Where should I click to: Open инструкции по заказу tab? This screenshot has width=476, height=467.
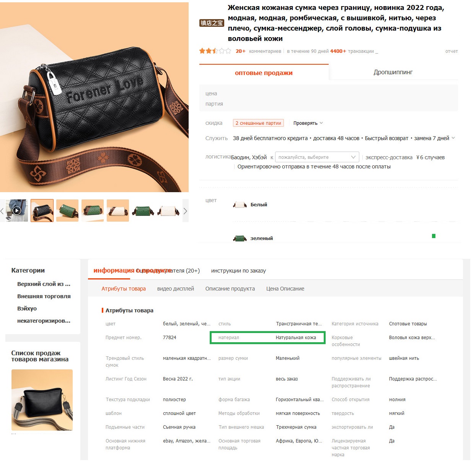tap(238, 271)
